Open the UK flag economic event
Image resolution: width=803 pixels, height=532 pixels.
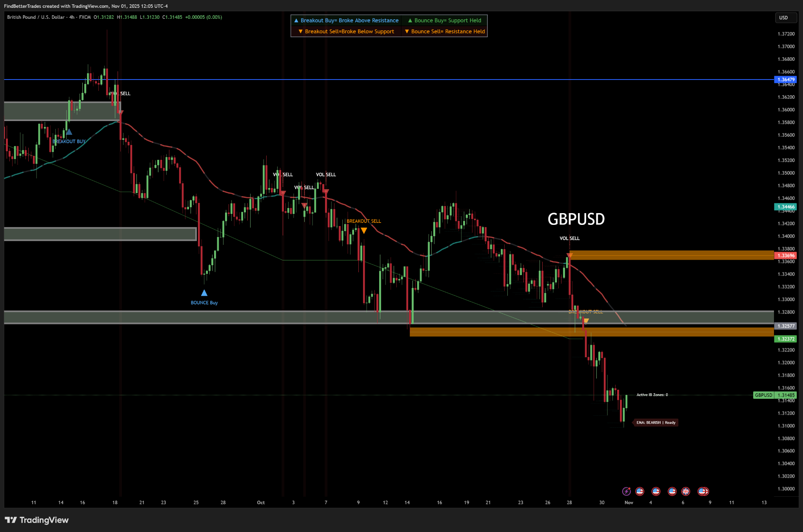pyautogui.click(x=685, y=491)
